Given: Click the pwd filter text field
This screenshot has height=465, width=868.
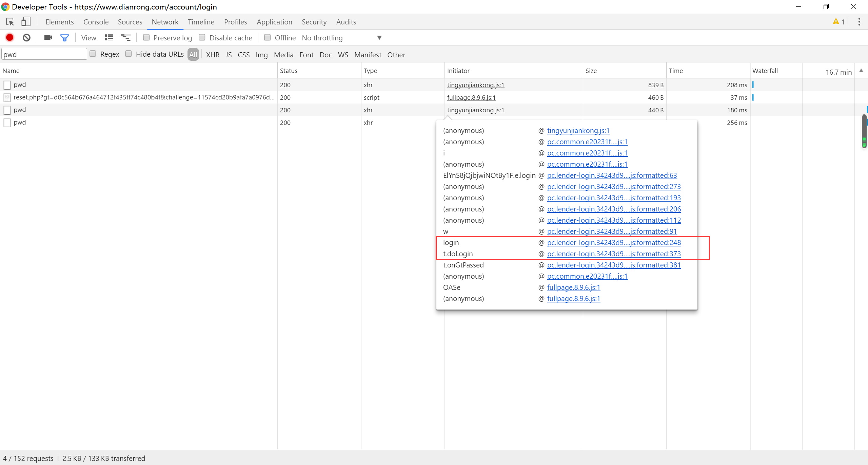Looking at the screenshot, I should point(44,54).
